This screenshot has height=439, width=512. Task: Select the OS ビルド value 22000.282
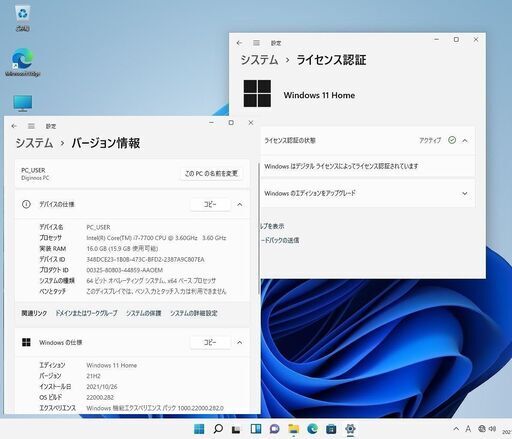(x=100, y=397)
